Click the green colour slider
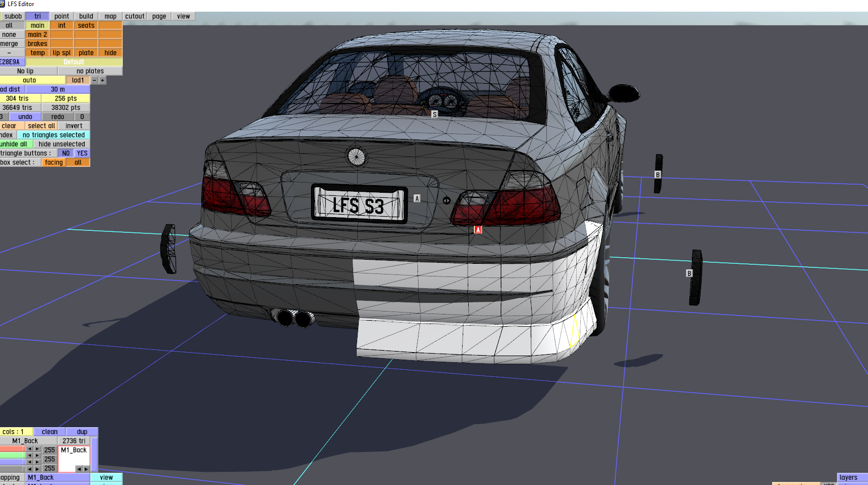This screenshot has width=868, height=485. [x=13, y=456]
